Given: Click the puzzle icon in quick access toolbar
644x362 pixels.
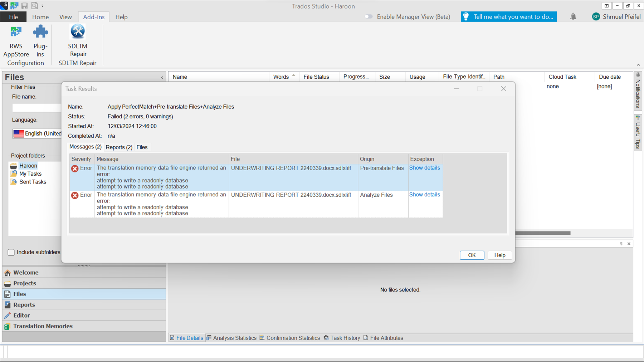Looking at the screenshot, I should (14, 5).
